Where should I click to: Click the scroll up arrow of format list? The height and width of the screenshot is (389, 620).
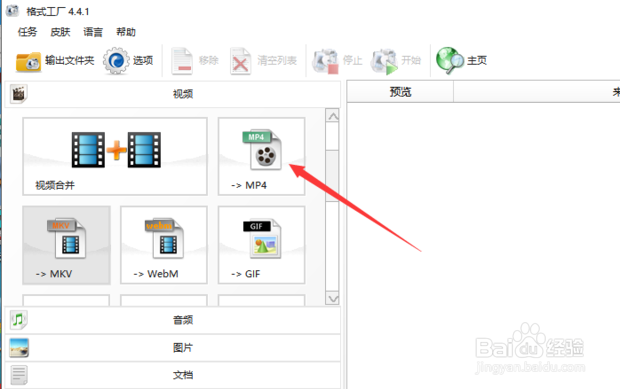tap(333, 116)
